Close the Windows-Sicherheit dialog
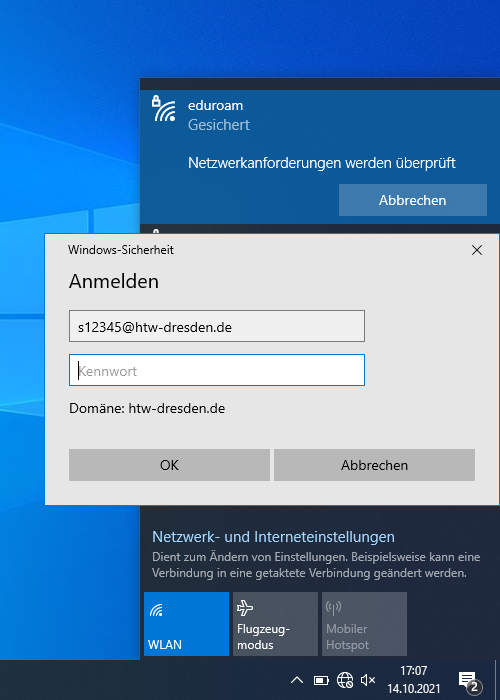This screenshot has height=700, width=500. (x=477, y=250)
